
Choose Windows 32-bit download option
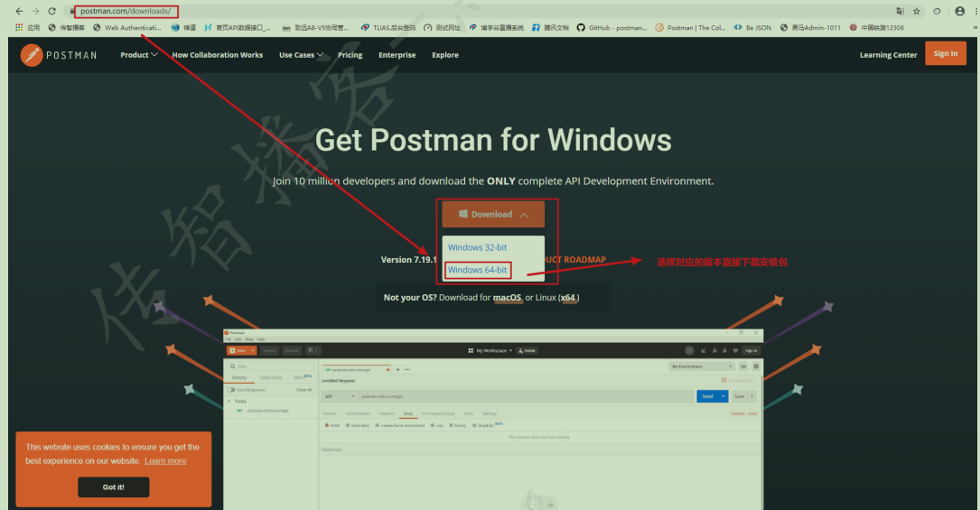(477, 247)
